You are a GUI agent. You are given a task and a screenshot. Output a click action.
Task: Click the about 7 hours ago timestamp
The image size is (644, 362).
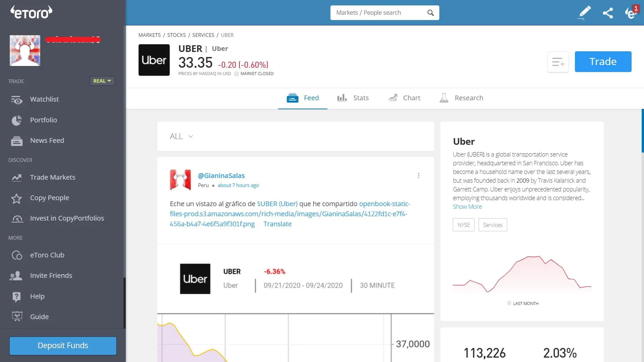(238, 185)
